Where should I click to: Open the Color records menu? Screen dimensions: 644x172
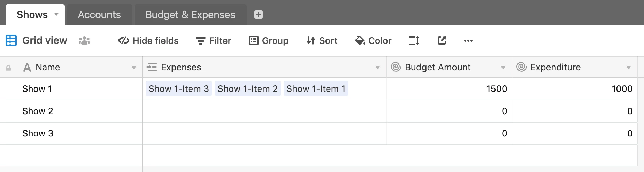click(x=373, y=41)
